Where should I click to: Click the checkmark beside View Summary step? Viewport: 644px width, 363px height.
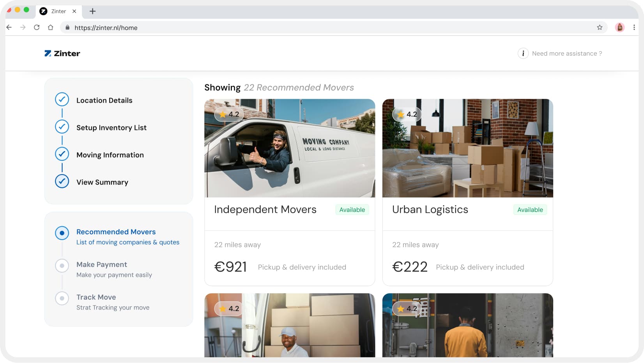point(62,181)
